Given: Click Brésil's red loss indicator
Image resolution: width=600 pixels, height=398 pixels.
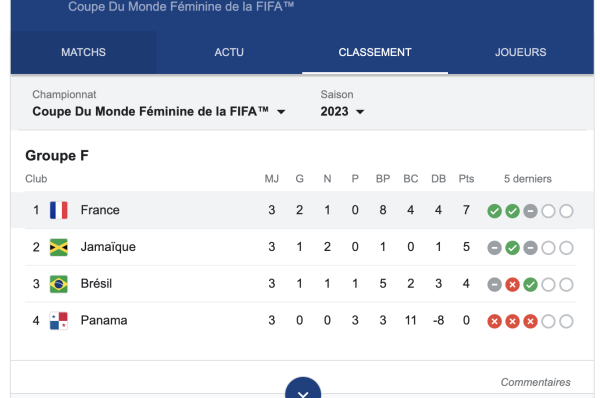Looking at the screenshot, I should coord(512,284).
